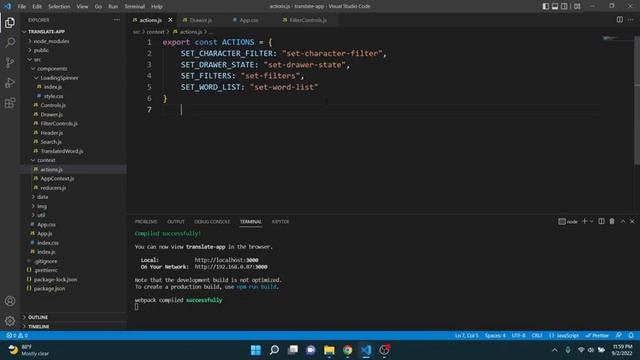Toggle secondary sidebar layout icon
Image resolution: width=640 pixels, height=360 pixels.
(564, 6)
